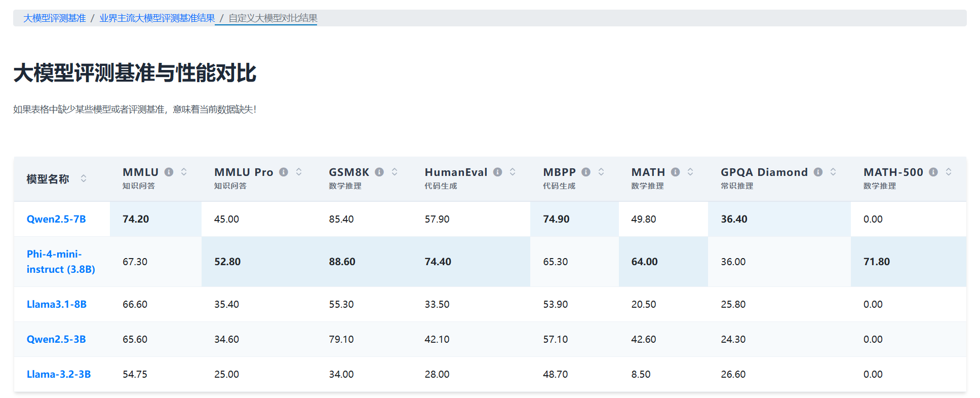Open 业界主流大模型评测基准结果 breadcrumb
The height and width of the screenshot is (398, 980).
coord(157,18)
